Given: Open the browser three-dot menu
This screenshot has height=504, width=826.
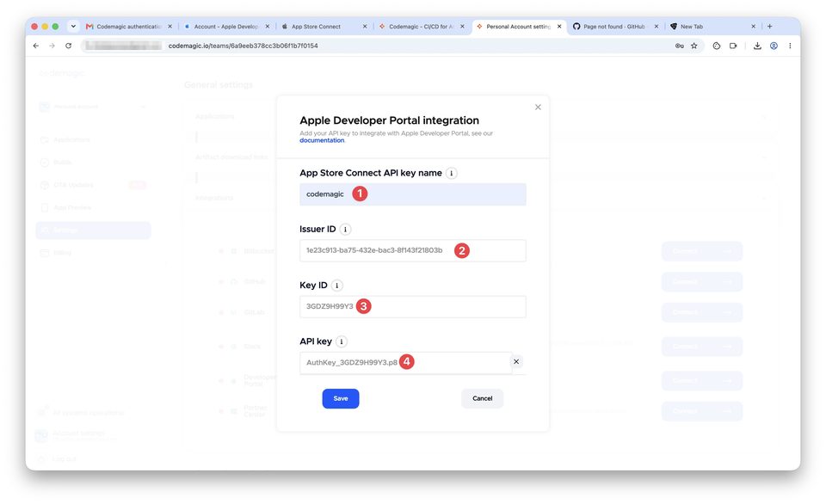Looking at the screenshot, I should click(x=790, y=46).
